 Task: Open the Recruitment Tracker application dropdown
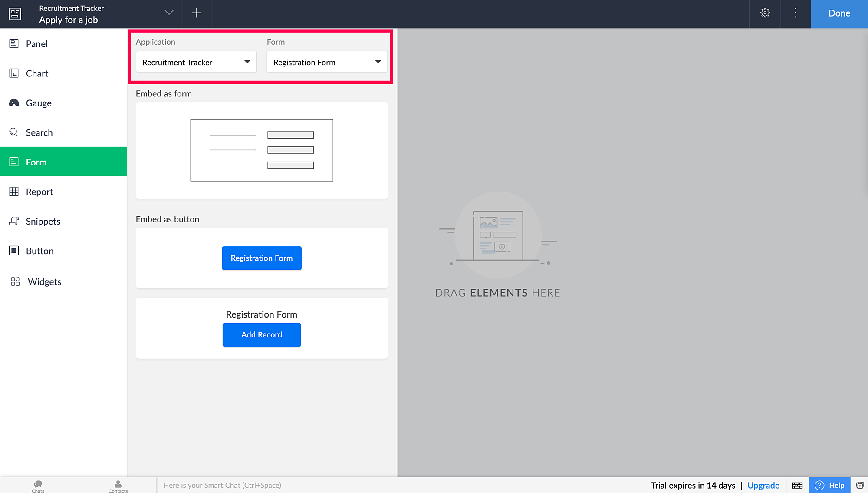196,62
